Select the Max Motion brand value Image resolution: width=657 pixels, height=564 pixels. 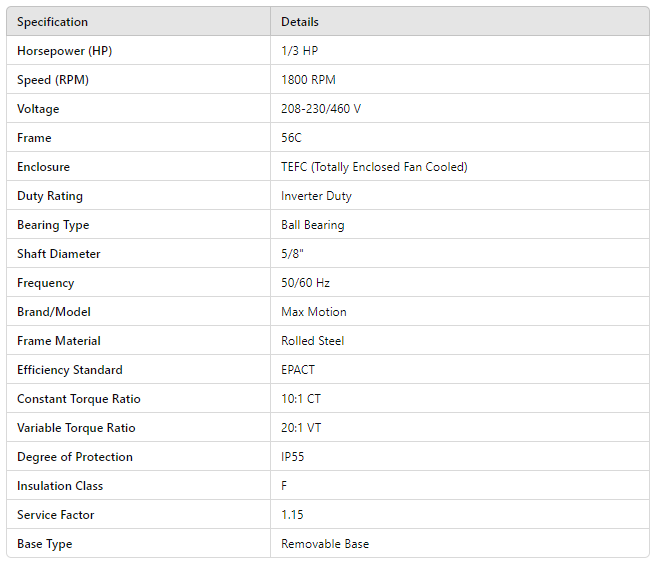point(314,312)
